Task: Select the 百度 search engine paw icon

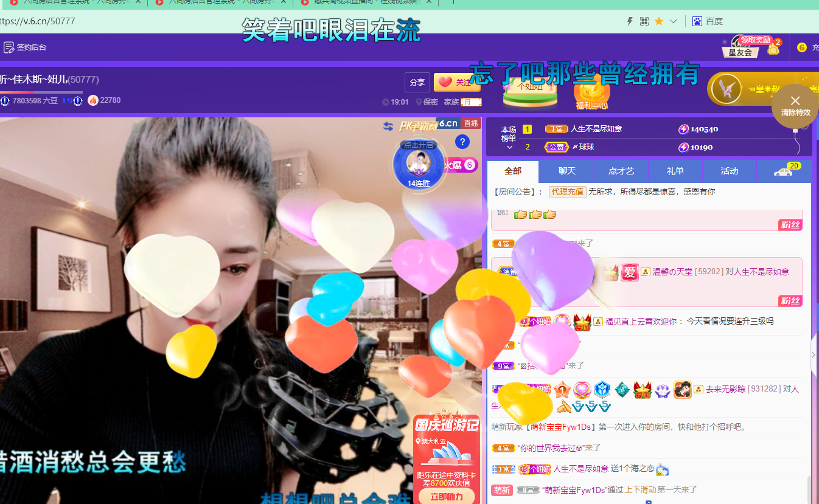Action: 697,21
